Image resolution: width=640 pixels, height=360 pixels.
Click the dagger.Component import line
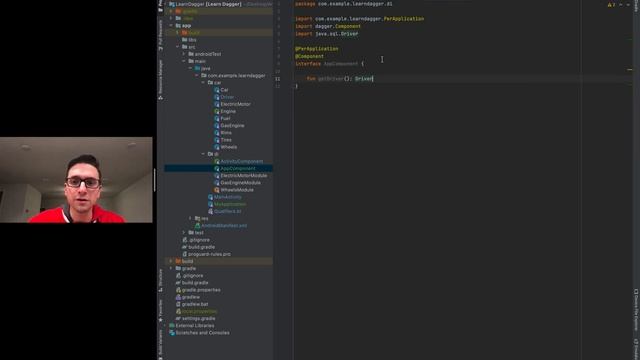(x=328, y=26)
